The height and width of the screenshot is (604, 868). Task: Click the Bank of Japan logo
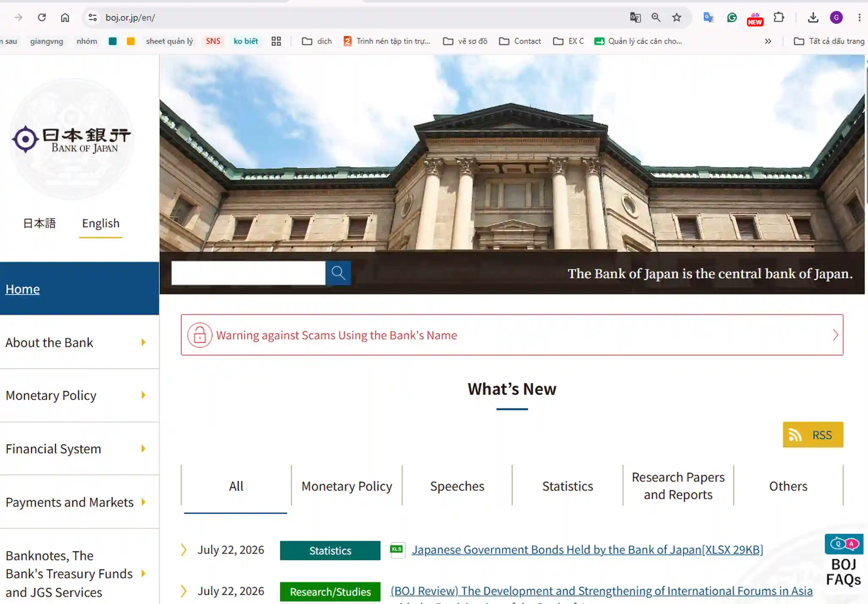coord(71,139)
